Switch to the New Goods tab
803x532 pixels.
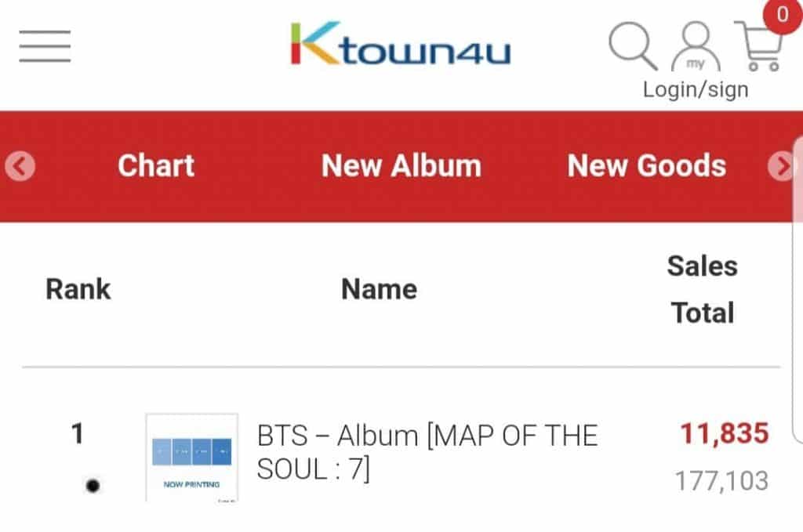point(647,166)
